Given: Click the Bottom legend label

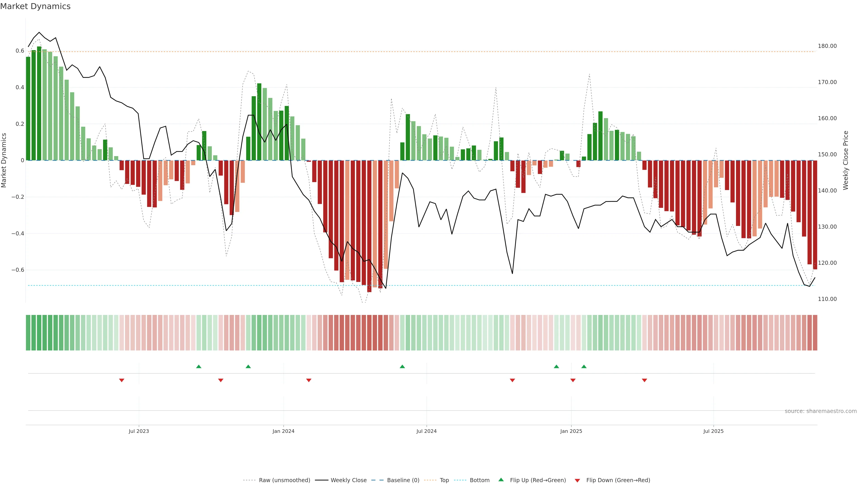Looking at the screenshot, I should click(x=479, y=480).
